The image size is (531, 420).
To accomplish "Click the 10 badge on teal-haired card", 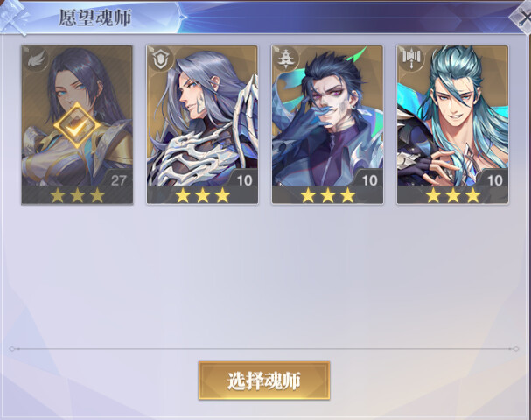I will pyautogui.click(x=494, y=180).
